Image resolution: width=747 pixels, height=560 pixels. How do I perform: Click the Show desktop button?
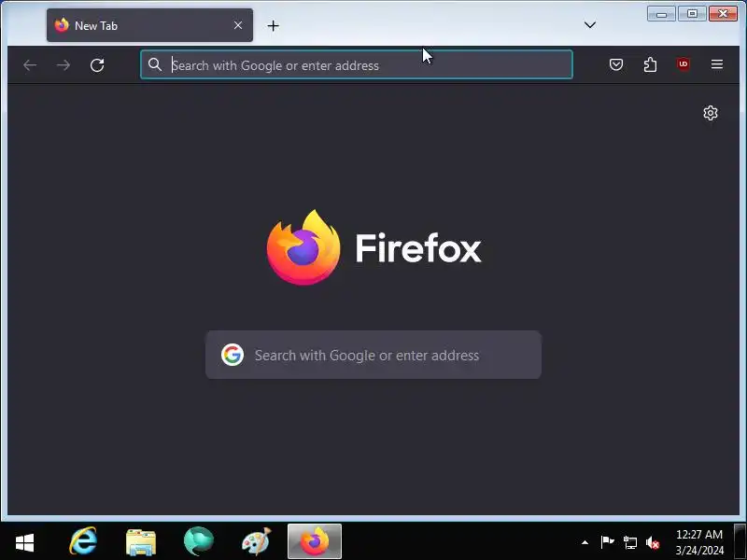740,541
